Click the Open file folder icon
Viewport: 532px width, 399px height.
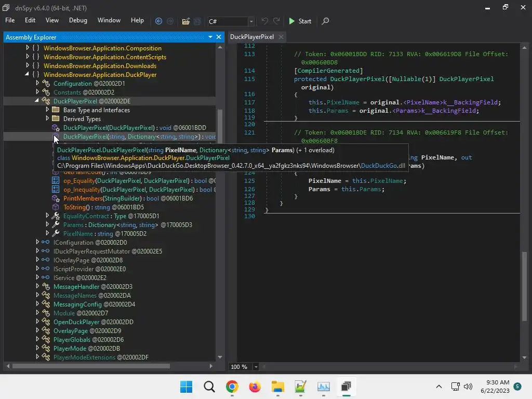tap(185, 21)
